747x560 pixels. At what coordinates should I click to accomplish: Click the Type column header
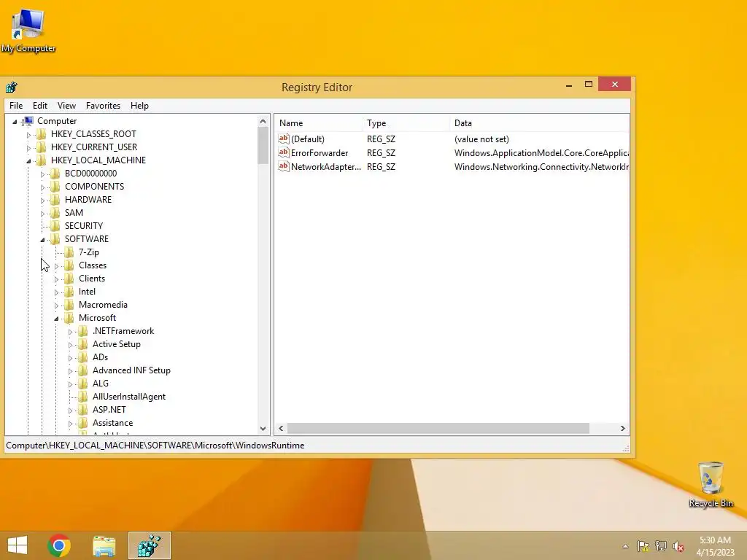pos(406,122)
